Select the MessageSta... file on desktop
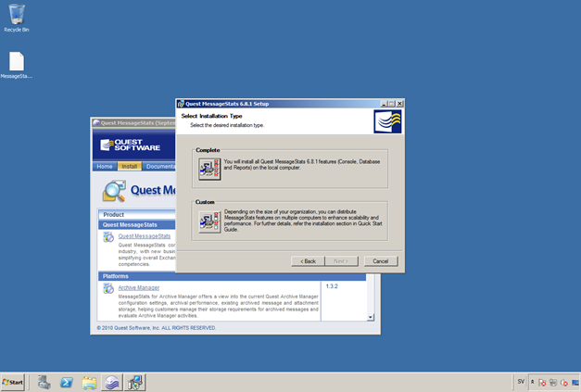 tap(17, 65)
